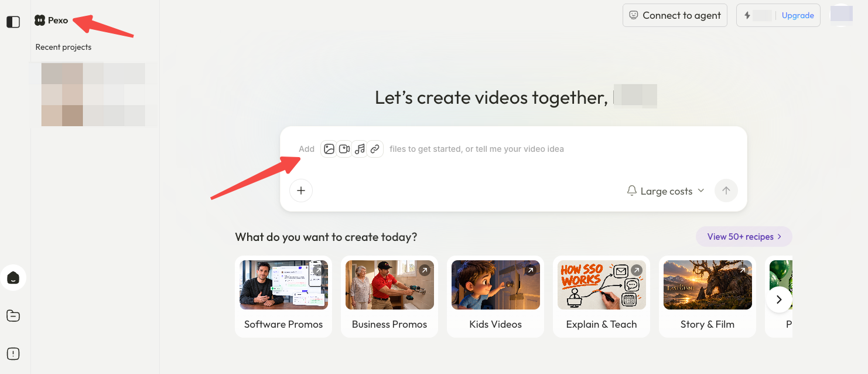This screenshot has height=374, width=868.
Task: Open Software Promos recipe card
Action: (283, 297)
